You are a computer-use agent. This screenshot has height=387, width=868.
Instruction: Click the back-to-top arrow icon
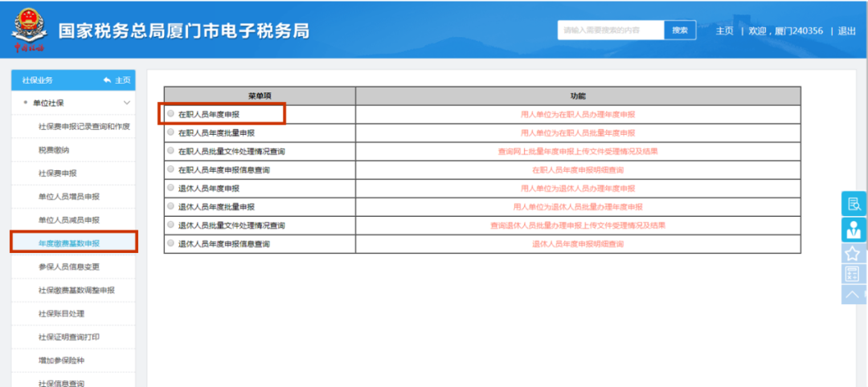(x=854, y=295)
